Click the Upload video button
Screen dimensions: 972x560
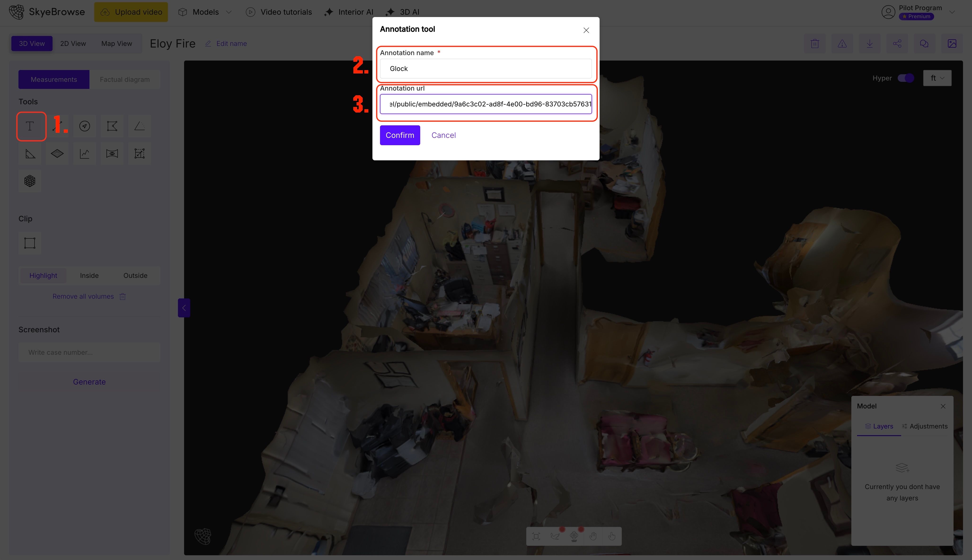[131, 12]
